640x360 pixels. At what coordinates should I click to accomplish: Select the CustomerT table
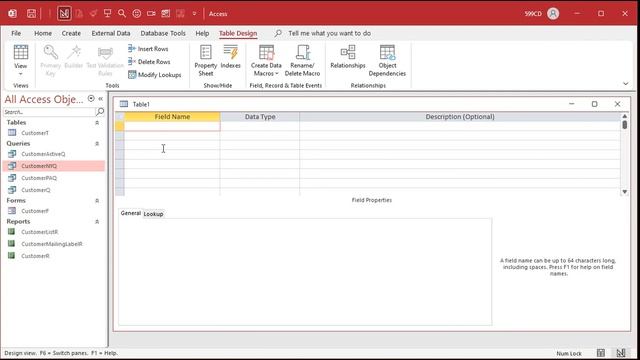pyautogui.click(x=35, y=133)
